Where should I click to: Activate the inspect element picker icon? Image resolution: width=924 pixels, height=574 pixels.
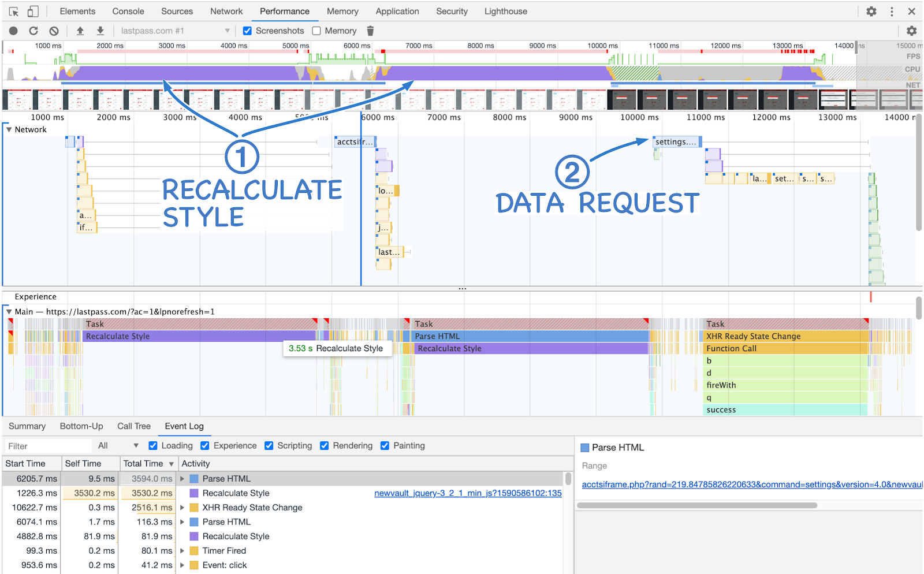(x=14, y=12)
